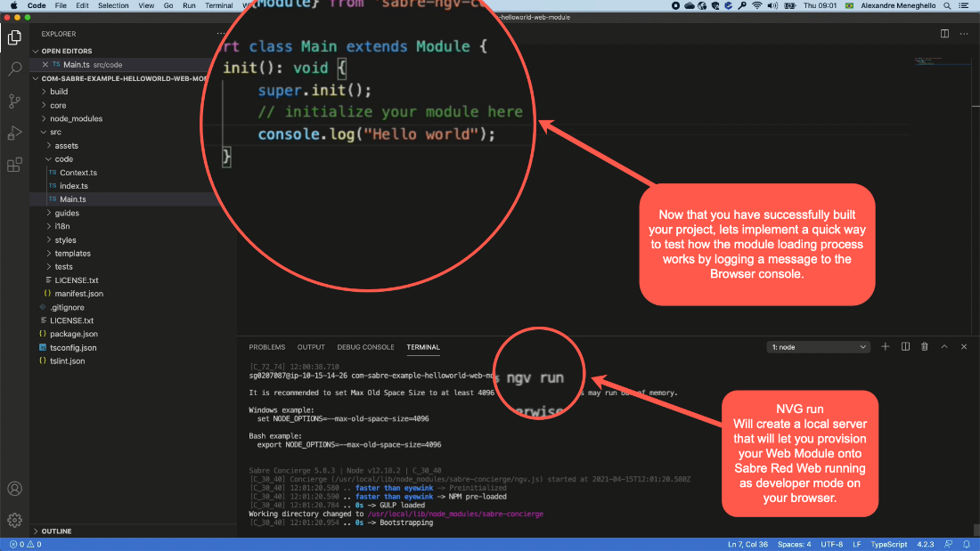This screenshot has height=551, width=980.
Task: Expand the build folder
Action: tap(59, 92)
